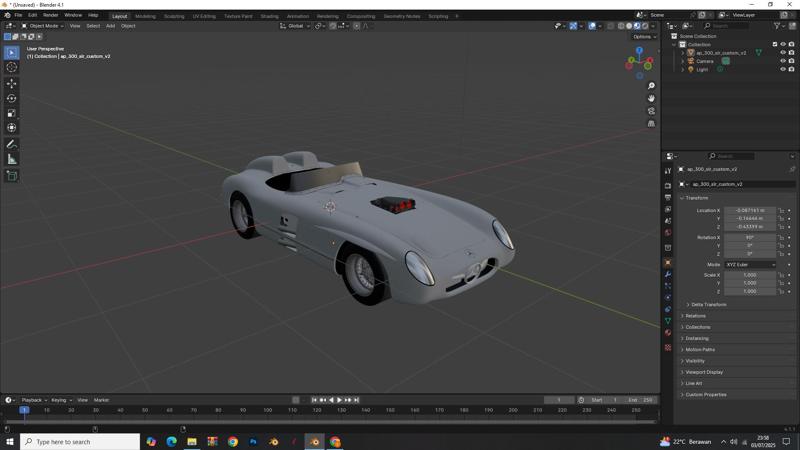Select the Rotate tool

pyautogui.click(x=11, y=98)
